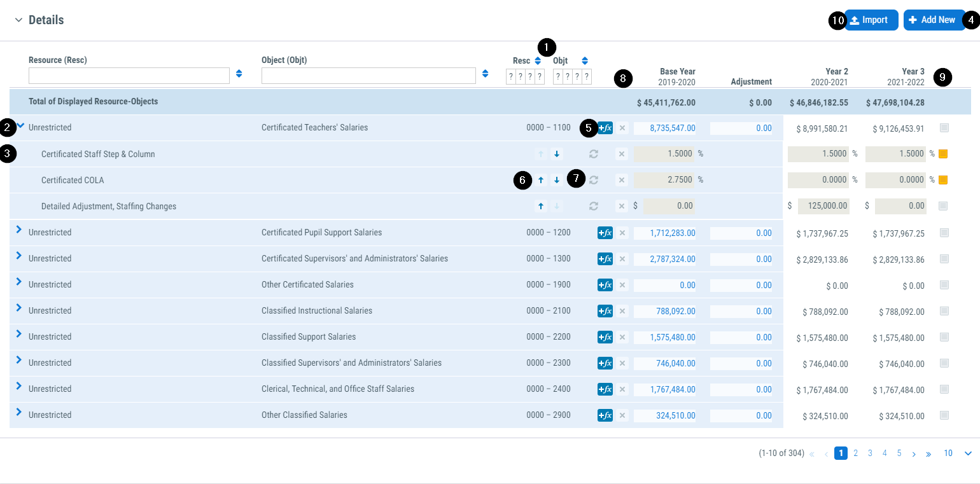Open the yellow note on Certificated COLA row
The width and height of the screenshot is (980, 484).
coord(944,180)
